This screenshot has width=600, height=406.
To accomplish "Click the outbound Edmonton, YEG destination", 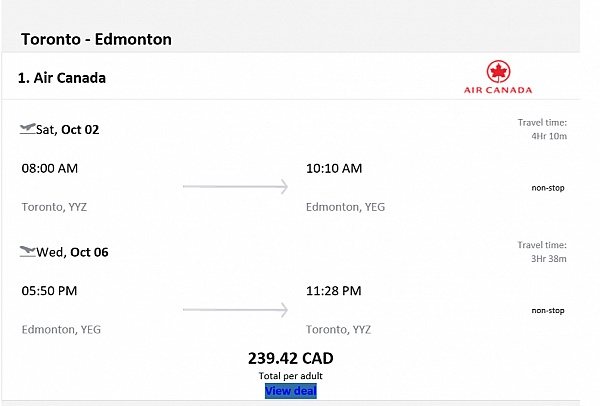I will [345, 207].
